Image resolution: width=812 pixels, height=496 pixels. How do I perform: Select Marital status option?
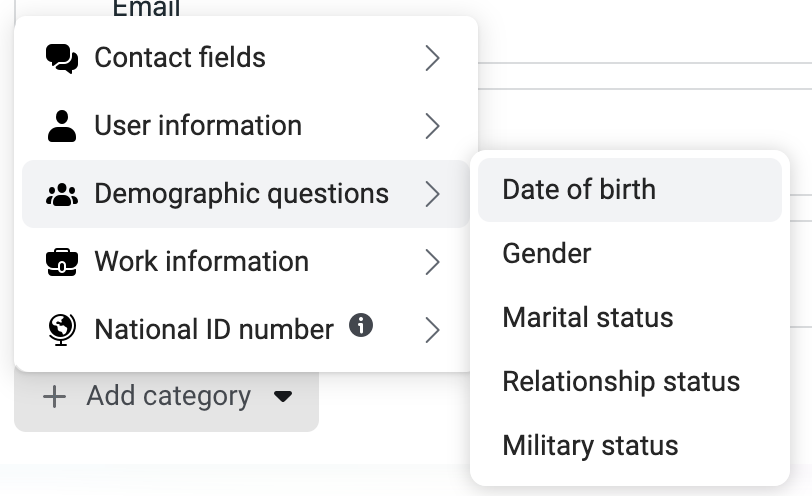tap(630, 318)
